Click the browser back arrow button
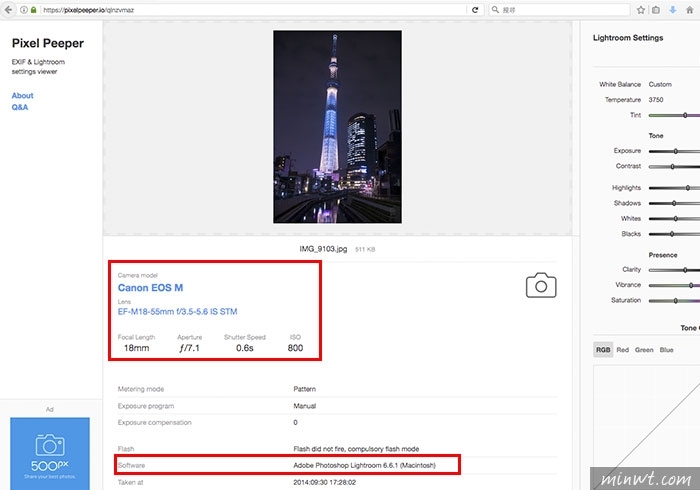Image resolution: width=700 pixels, height=490 pixels. pyautogui.click(x=8, y=9)
